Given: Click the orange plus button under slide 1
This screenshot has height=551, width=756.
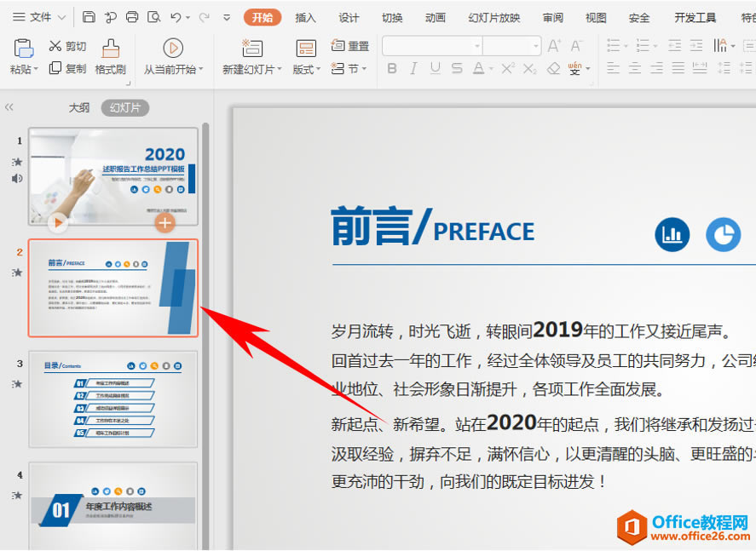Looking at the screenshot, I should click(164, 223).
